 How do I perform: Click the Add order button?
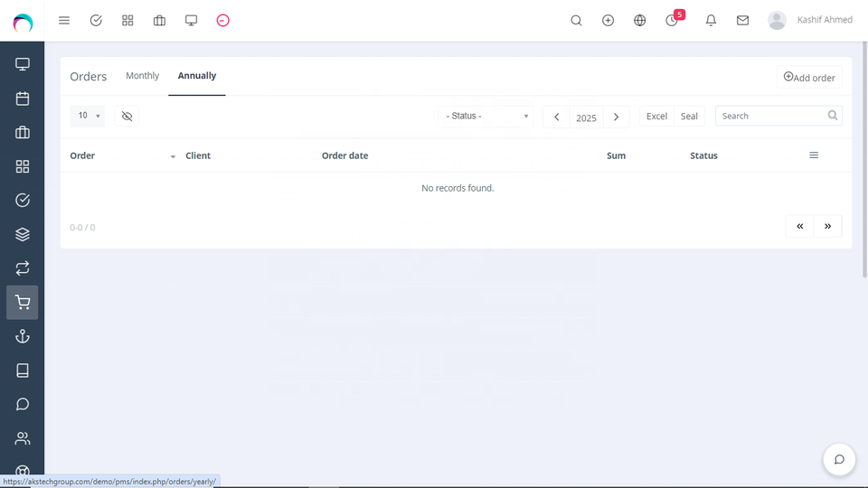809,78
